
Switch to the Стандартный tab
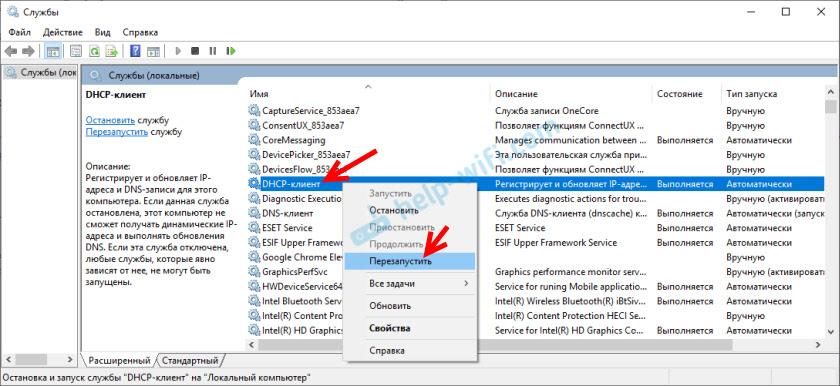190,360
